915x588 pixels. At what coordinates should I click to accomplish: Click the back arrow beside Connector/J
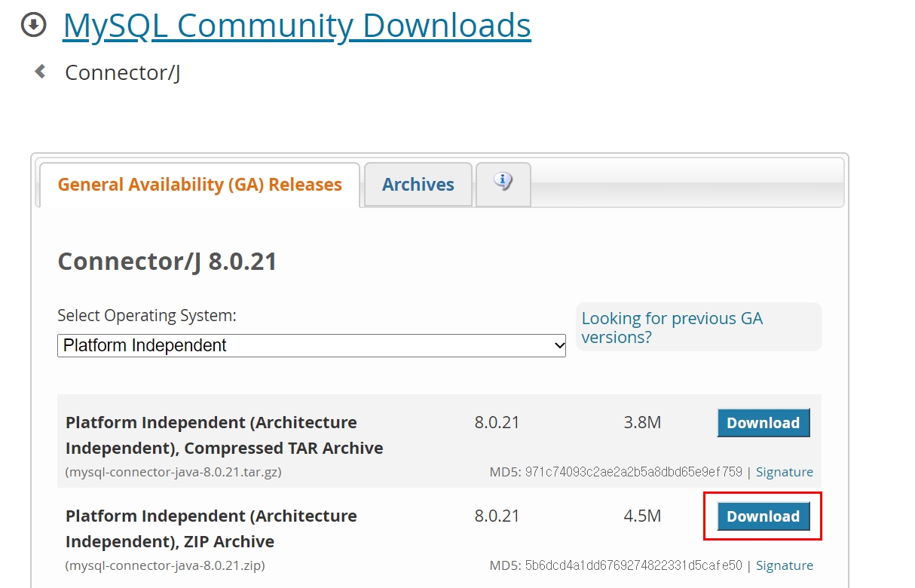click(x=41, y=72)
